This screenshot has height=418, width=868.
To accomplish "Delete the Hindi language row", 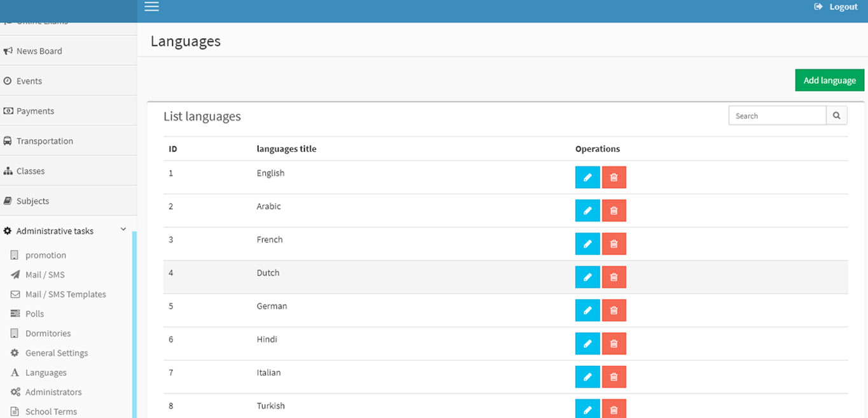I will (614, 344).
